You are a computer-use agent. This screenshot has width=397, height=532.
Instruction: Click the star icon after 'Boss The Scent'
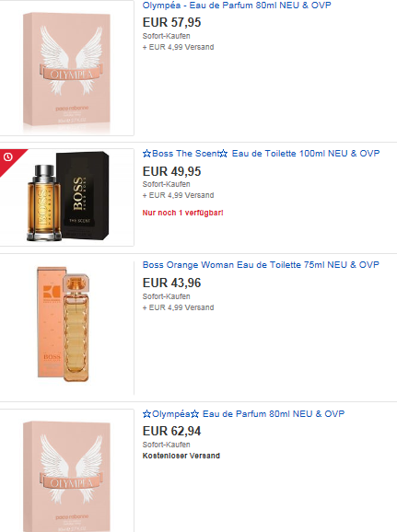click(x=224, y=154)
